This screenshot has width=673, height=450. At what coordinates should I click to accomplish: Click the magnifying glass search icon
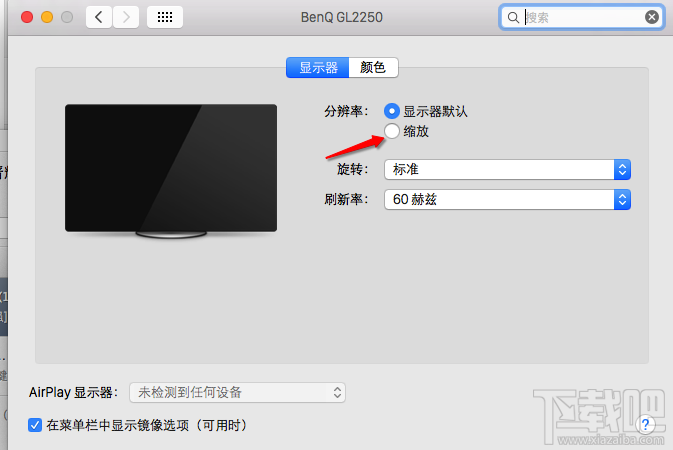coord(513,18)
